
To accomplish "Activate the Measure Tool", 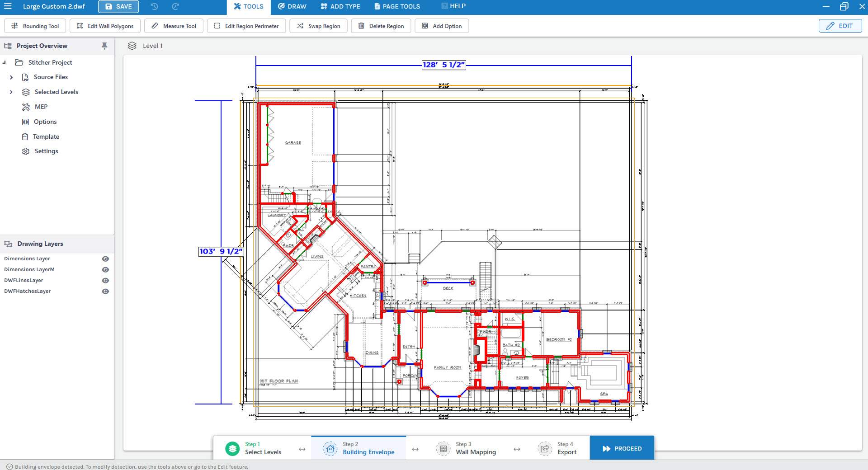I will [x=174, y=26].
